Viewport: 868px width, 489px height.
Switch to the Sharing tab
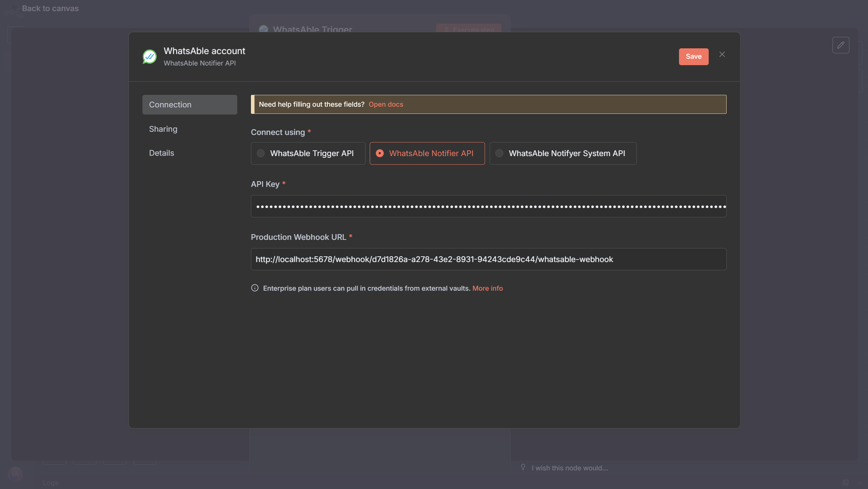point(163,129)
